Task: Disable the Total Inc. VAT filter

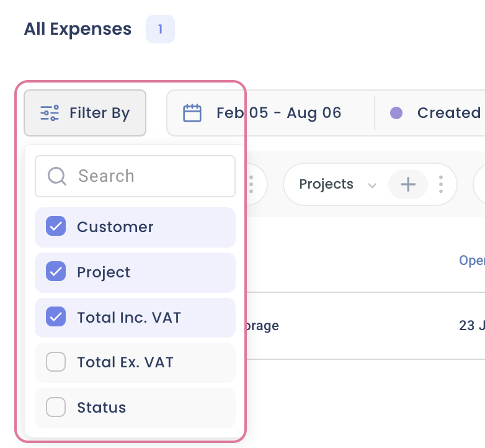Action: tap(56, 317)
